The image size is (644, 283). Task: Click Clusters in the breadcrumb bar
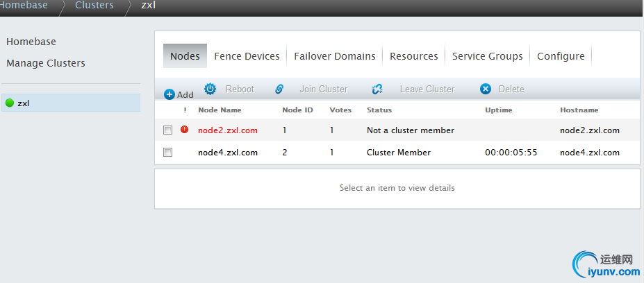[94, 6]
